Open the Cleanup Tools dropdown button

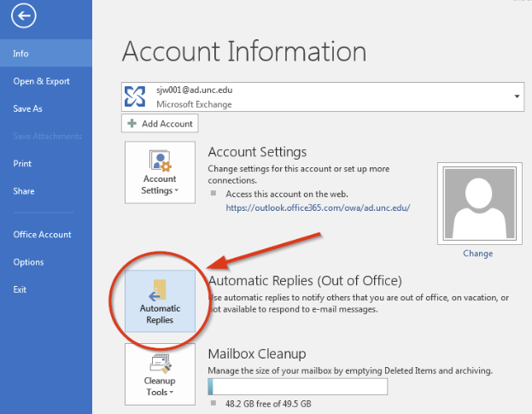(160, 374)
